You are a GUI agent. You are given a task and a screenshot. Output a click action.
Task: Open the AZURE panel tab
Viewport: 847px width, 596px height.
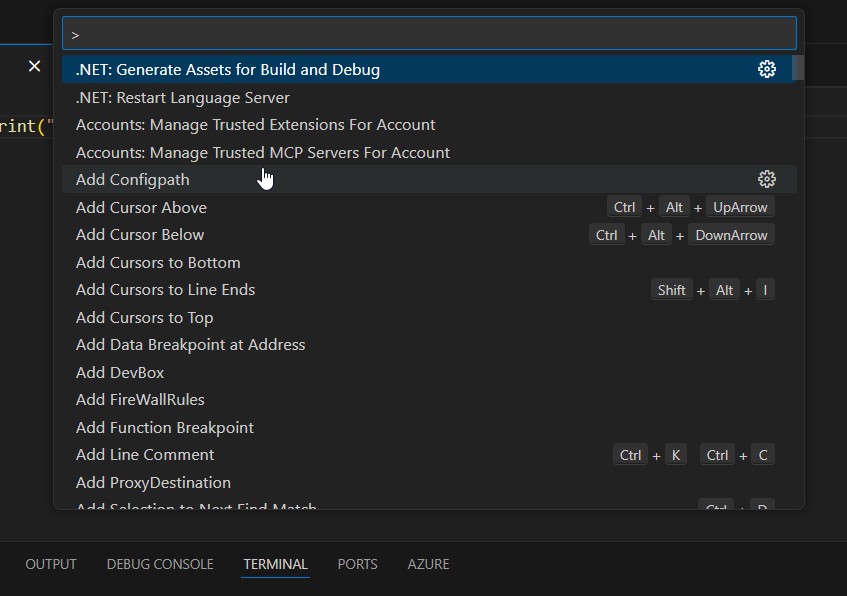click(428, 564)
